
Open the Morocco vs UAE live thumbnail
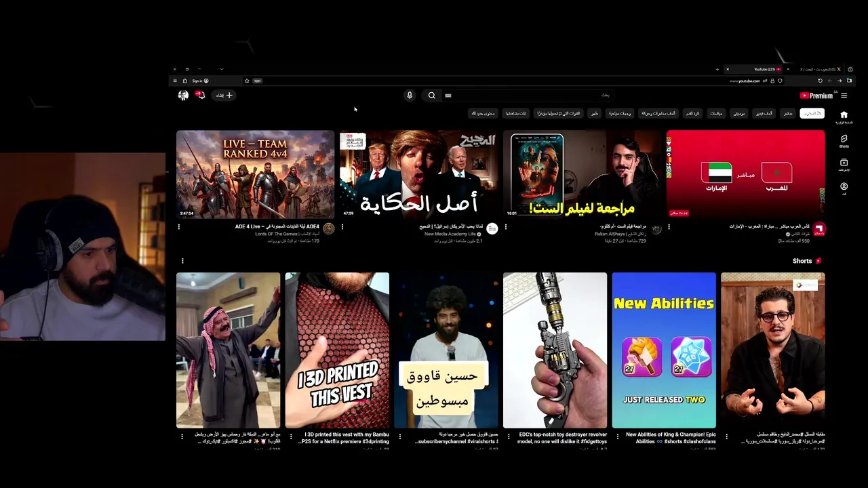click(745, 174)
